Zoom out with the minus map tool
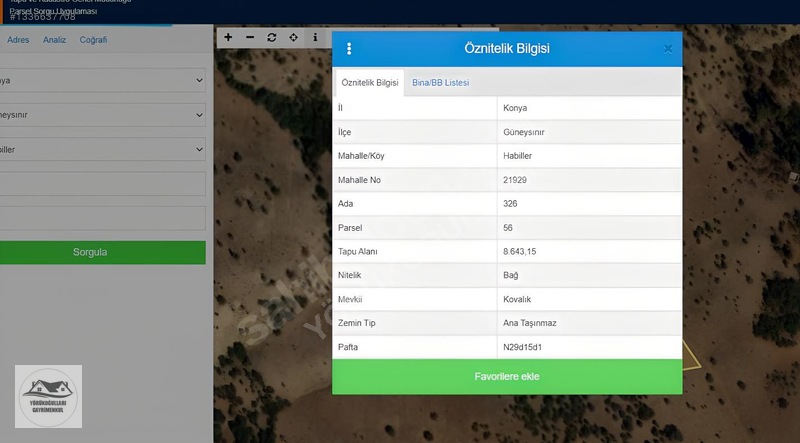The image size is (800, 443). click(x=250, y=37)
